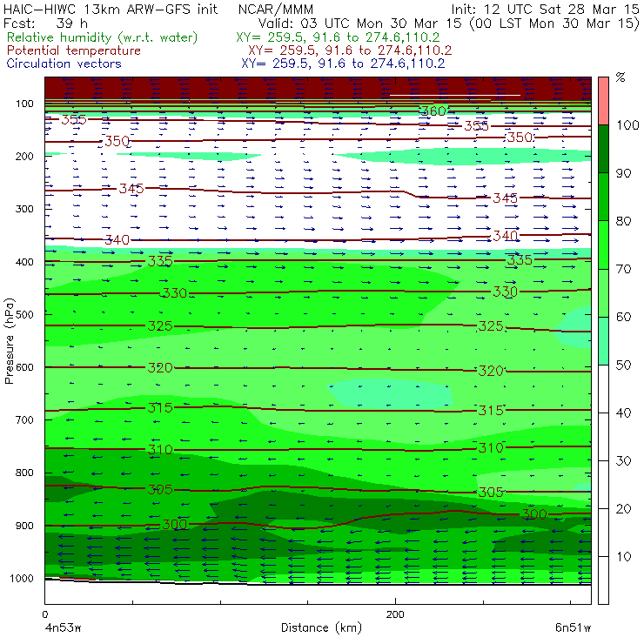Screen dimensions: 644x644
Task: Click the 'Init: 12 UTC Sat 28 Mar 15' text
Action: pyautogui.click(x=546, y=9)
